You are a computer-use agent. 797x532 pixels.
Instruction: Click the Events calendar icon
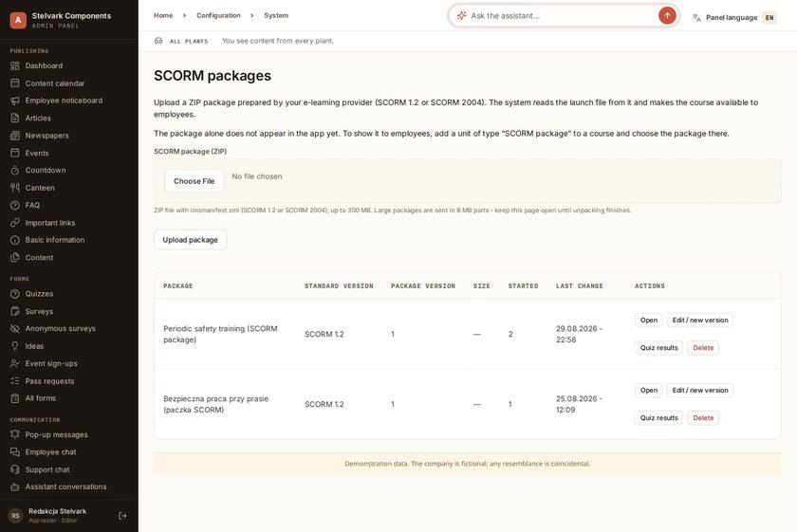point(15,153)
